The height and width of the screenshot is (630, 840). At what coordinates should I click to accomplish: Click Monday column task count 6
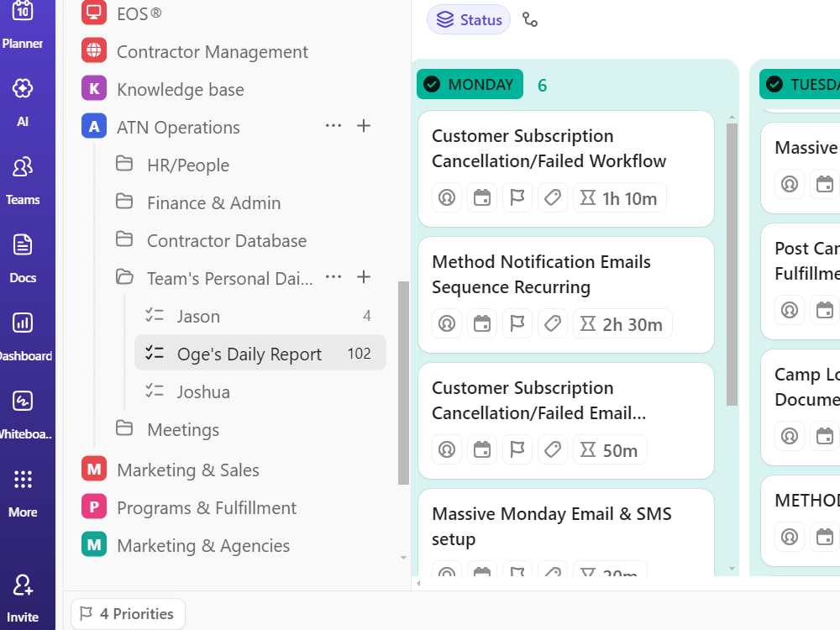[x=542, y=85]
